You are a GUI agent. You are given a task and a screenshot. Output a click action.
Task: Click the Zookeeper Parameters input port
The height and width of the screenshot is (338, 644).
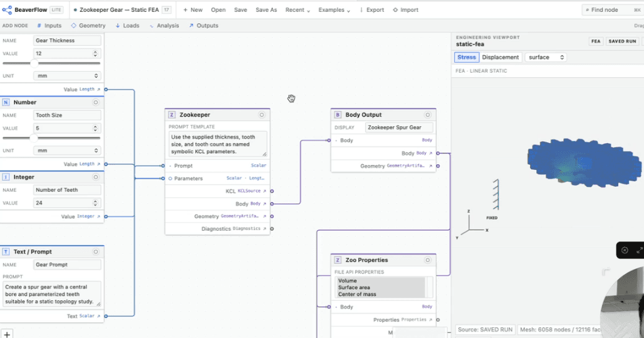pos(163,179)
